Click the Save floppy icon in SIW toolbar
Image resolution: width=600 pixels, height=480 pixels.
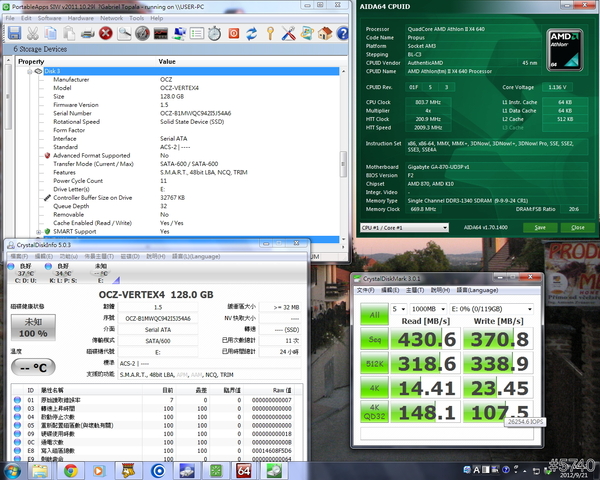coord(13,33)
